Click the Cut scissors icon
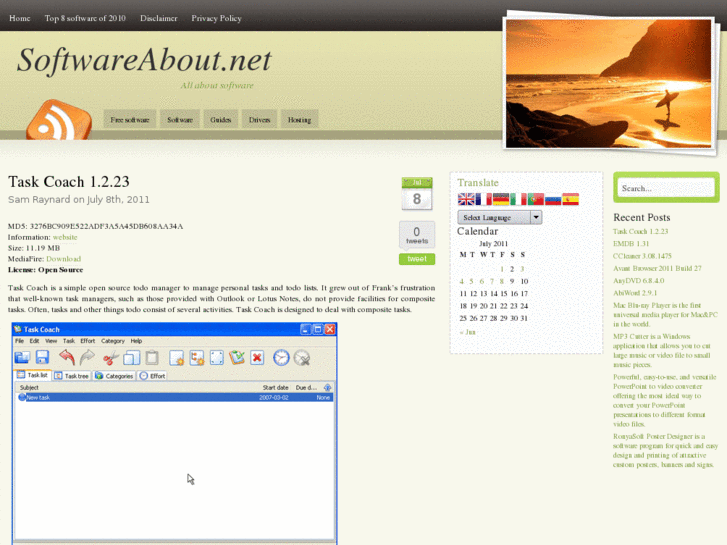This screenshot has width=727, height=545. coord(111,358)
